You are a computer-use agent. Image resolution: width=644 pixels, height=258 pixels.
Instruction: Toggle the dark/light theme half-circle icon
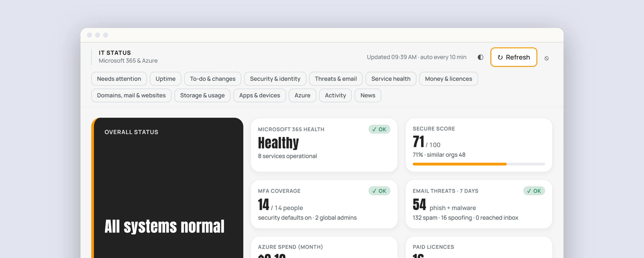pyautogui.click(x=480, y=57)
